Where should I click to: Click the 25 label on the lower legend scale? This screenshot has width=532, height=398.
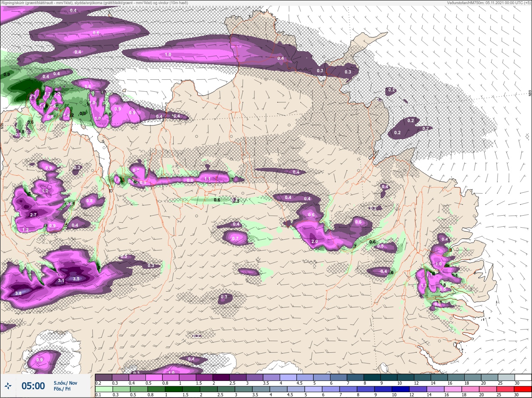(x=500, y=395)
